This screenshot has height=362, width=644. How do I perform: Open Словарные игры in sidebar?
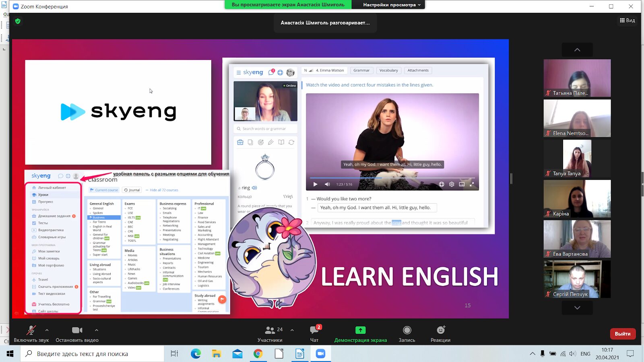click(x=52, y=237)
